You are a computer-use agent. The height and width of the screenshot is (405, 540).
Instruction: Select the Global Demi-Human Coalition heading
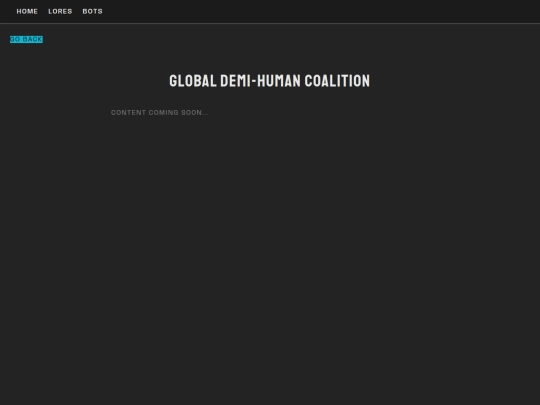pos(270,81)
